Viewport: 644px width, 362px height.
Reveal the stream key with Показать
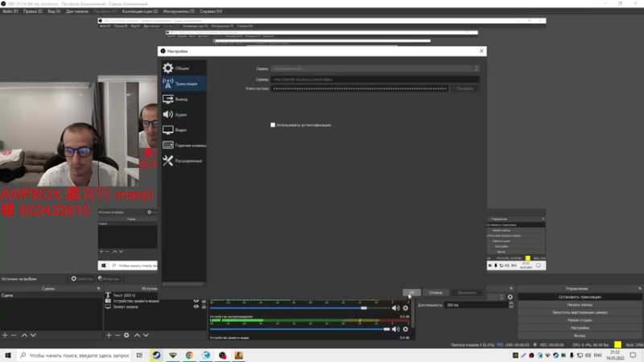click(x=465, y=88)
